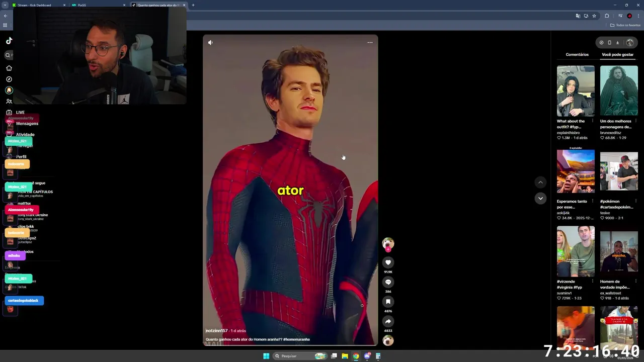The image size is (644, 362).
Task: Open the #pokémon cartas video thumbnail
Action: tap(619, 171)
